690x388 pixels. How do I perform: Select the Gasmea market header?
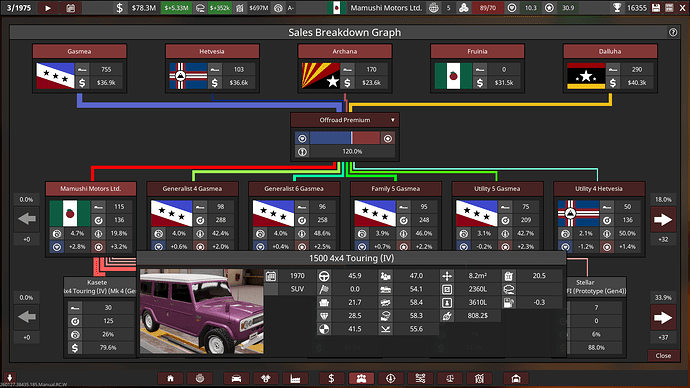[79, 51]
